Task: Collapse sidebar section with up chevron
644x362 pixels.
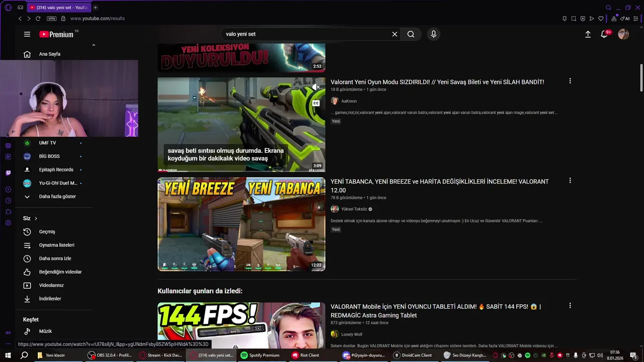Action: (x=94, y=45)
